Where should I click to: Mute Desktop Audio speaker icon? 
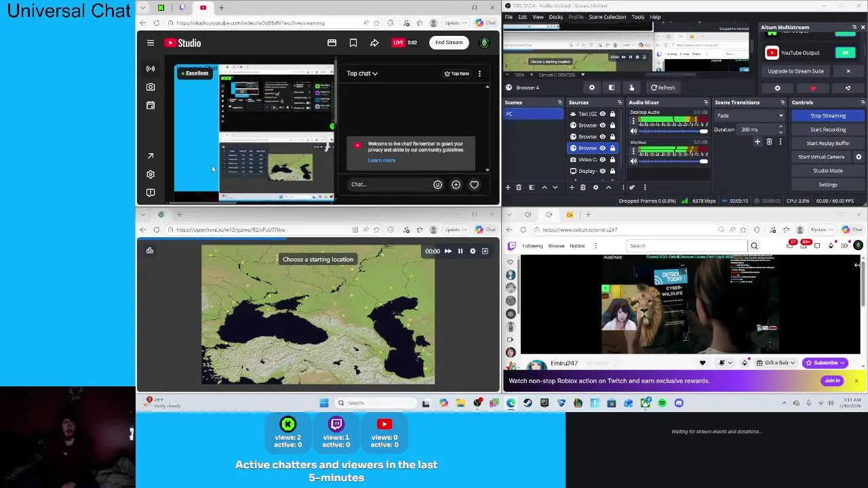click(x=633, y=131)
